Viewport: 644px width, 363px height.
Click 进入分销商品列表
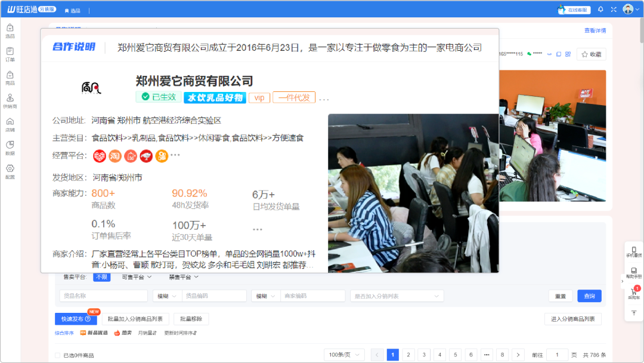pos(573,319)
